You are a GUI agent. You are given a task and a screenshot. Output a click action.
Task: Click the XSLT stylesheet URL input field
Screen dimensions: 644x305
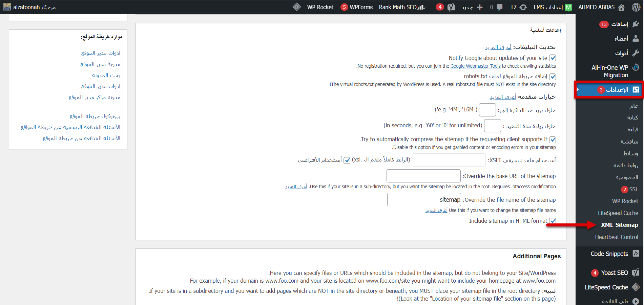449,160
